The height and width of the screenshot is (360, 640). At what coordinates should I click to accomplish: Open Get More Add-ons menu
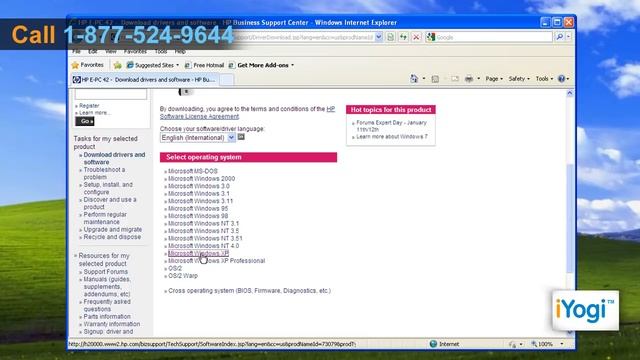262,65
